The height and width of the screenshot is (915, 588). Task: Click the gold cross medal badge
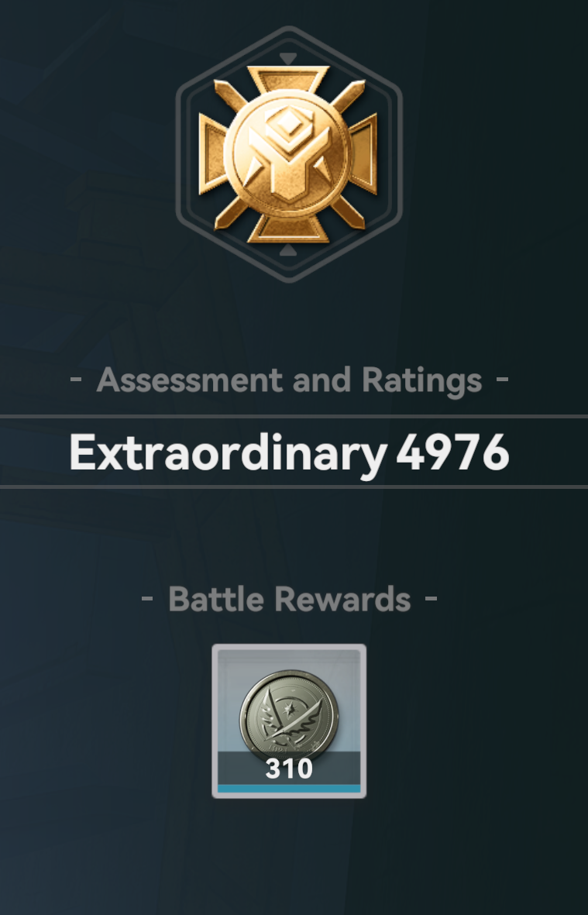pos(288,154)
